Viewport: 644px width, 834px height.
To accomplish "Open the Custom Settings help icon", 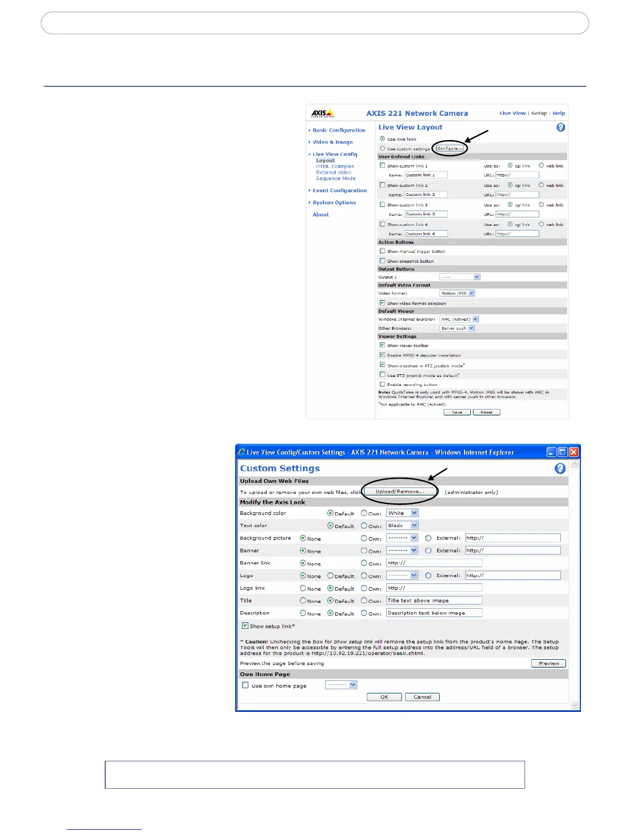I will click(560, 468).
